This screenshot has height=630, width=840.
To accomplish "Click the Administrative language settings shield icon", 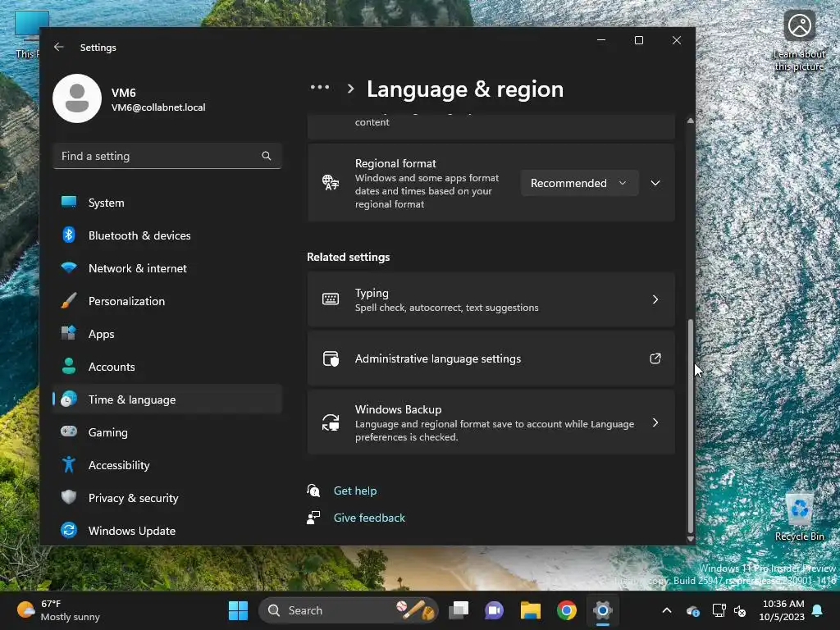I will click(x=331, y=358).
